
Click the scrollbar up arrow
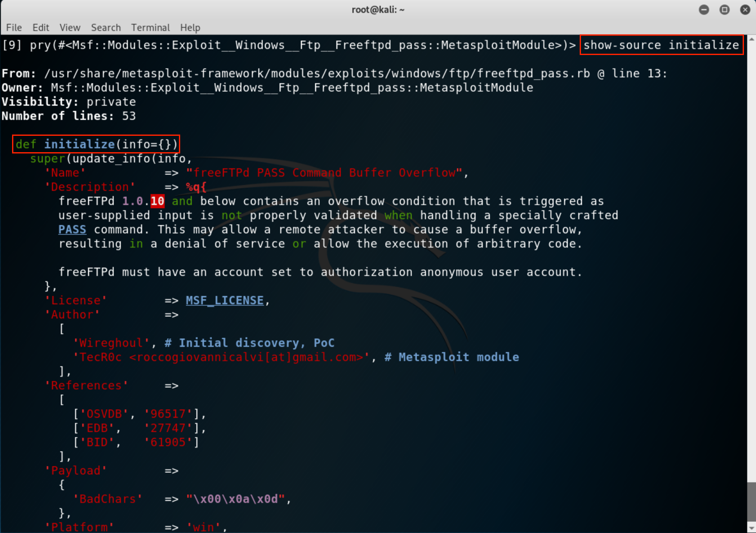click(x=752, y=39)
